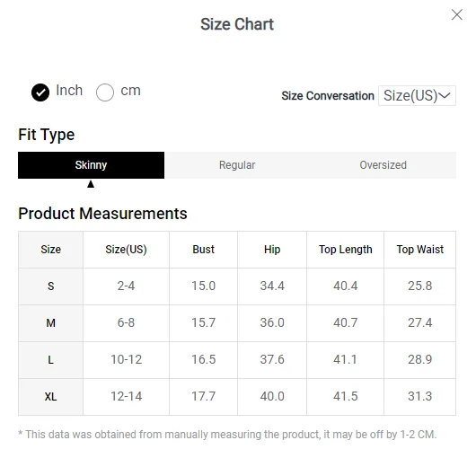476x458 pixels.
Task: Expand the Size Conversation chevron arrow
Action: tap(445, 95)
